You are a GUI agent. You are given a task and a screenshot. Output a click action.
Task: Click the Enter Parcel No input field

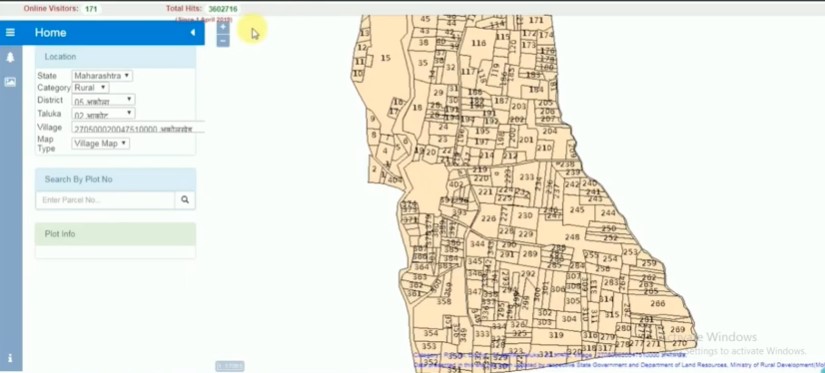[105, 200]
